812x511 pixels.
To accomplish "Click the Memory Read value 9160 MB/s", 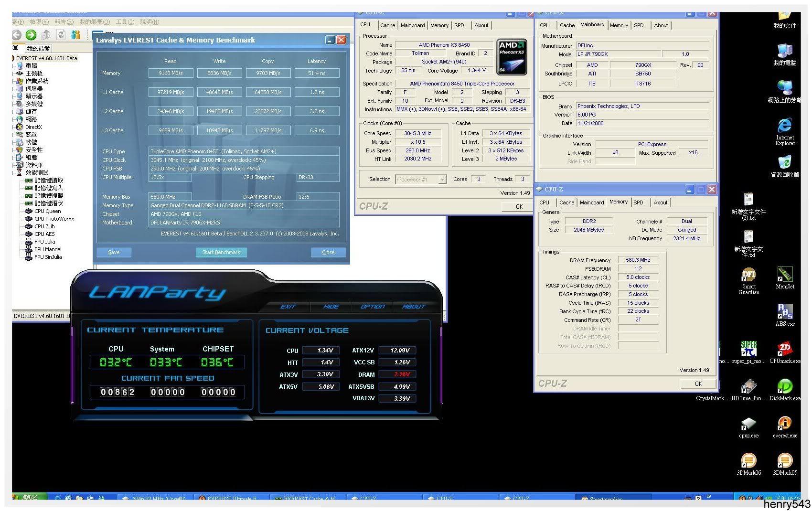I will pyautogui.click(x=171, y=73).
